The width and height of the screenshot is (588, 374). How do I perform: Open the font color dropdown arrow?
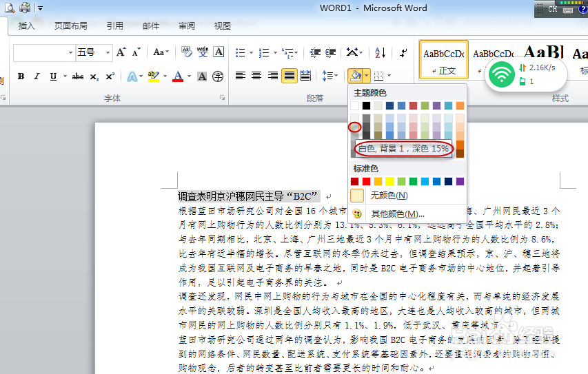(x=189, y=76)
